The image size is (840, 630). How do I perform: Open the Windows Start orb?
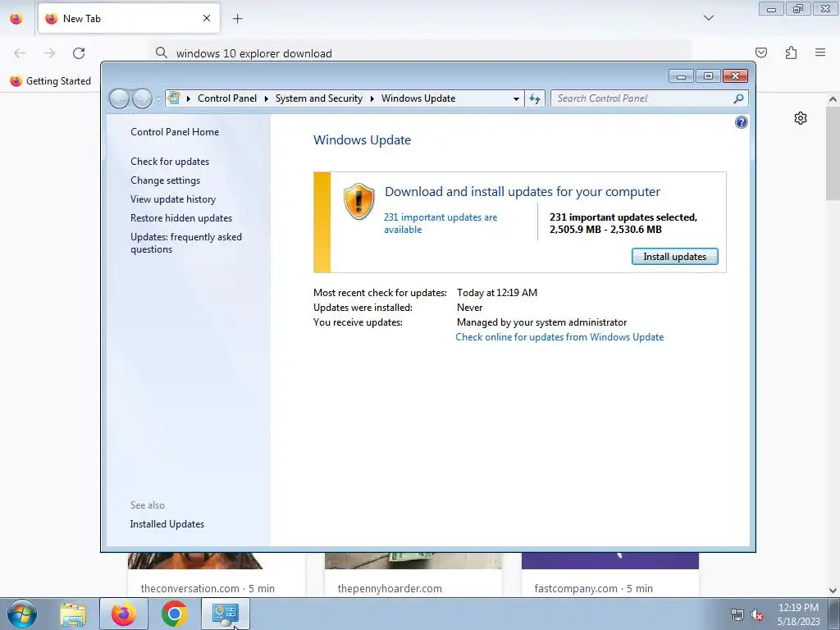22,614
